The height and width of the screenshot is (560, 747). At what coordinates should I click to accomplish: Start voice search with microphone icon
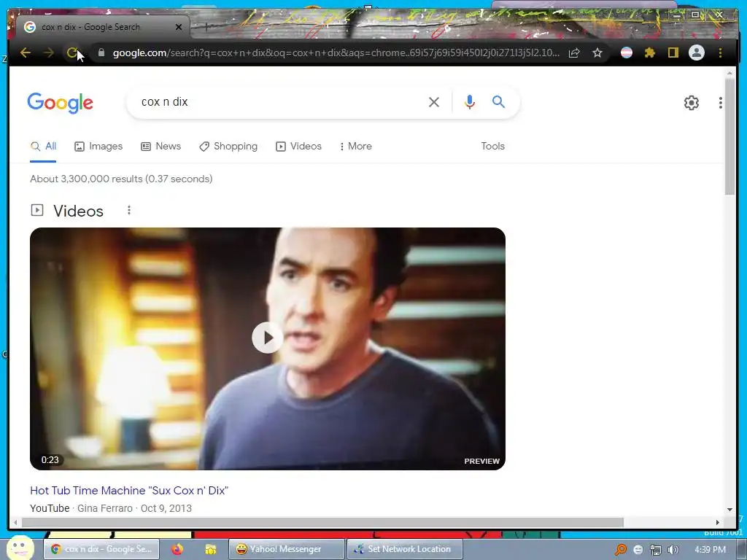[469, 102]
